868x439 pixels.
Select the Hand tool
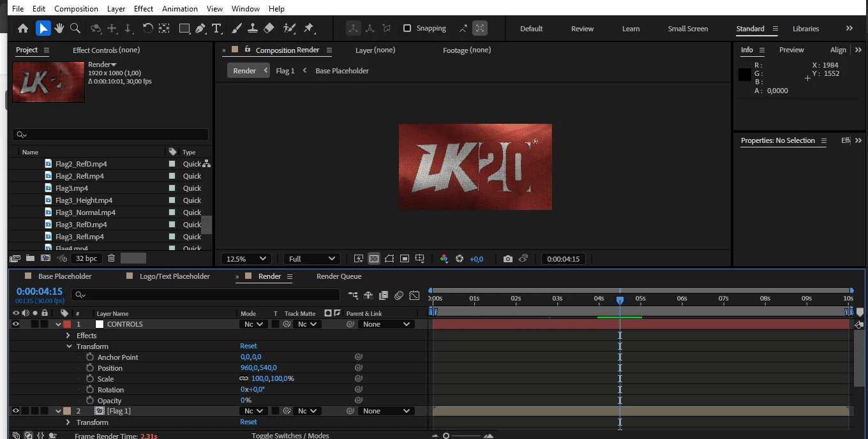(x=59, y=28)
